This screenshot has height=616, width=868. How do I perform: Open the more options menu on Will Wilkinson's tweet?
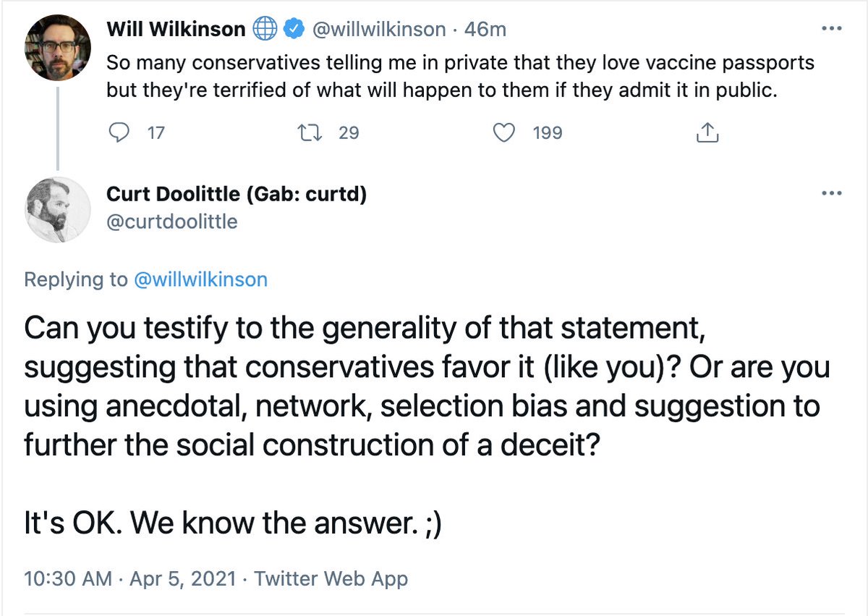coord(832,28)
